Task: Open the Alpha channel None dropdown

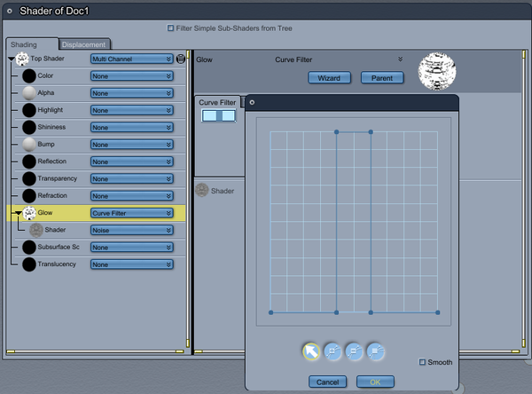Action: [132, 93]
